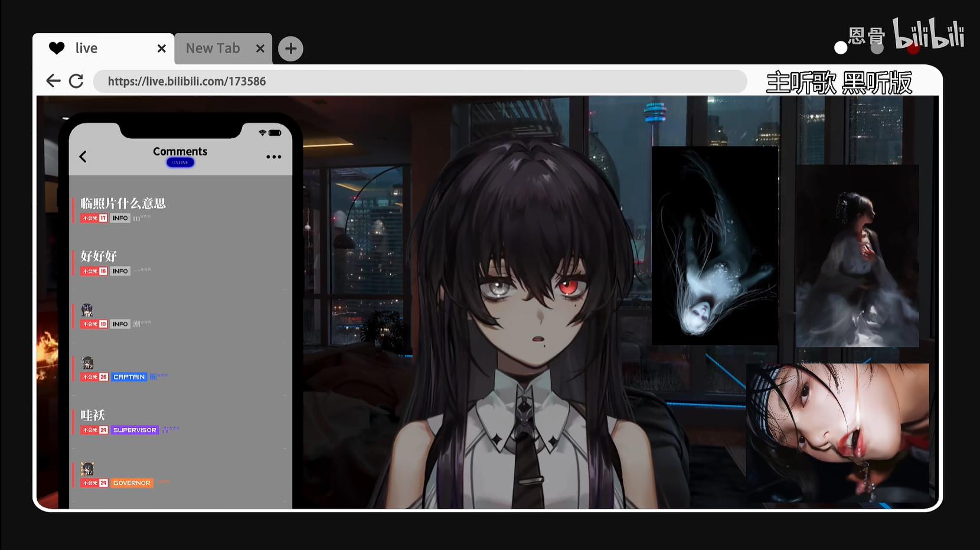Close the New Tab tab
Viewport: 980px width, 550px height.
click(x=260, y=48)
